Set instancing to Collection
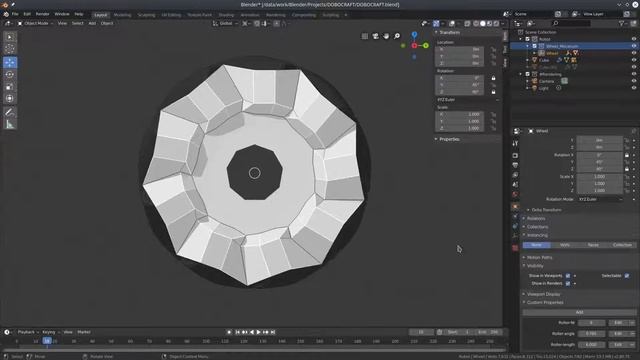The image size is (640, 360). coord(622,245)
